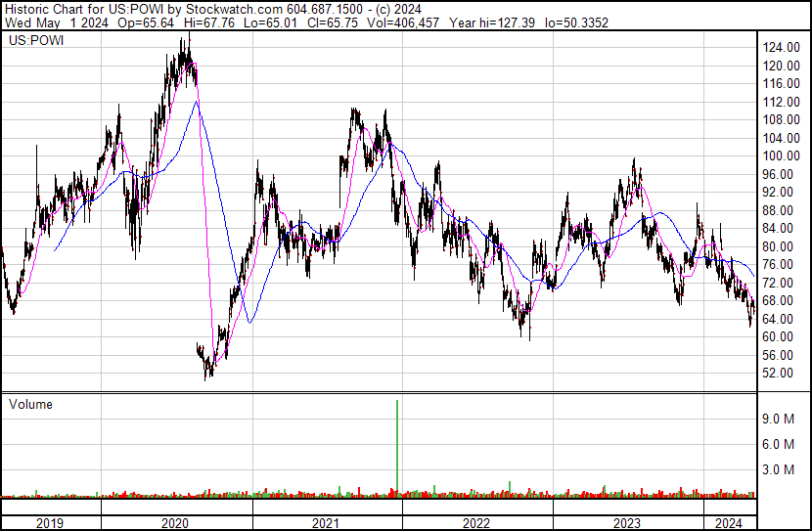This screenshot has width=812, height=531.
Task: Select the 2019 year marker on timeline
Action: click(x=49, y=523)
